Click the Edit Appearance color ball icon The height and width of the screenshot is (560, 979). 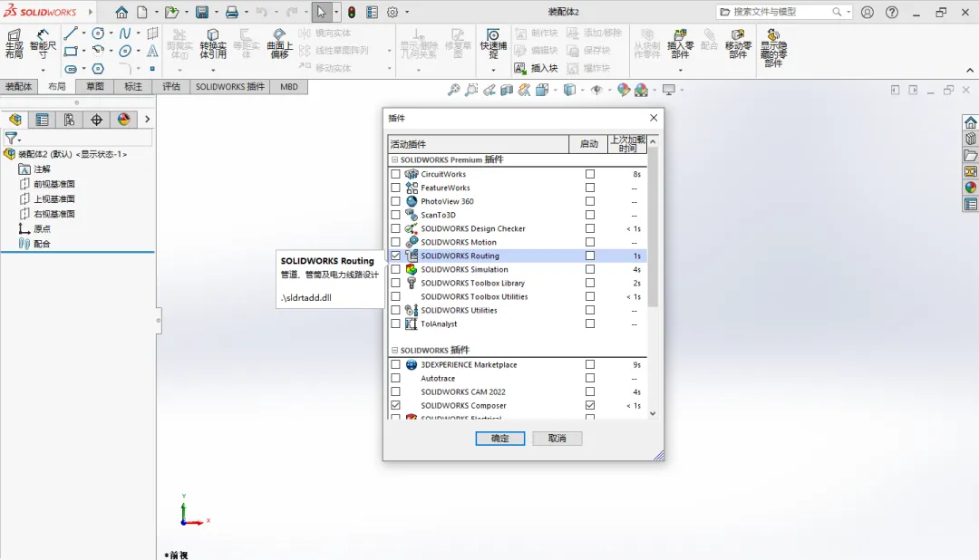tap(623, 90)
